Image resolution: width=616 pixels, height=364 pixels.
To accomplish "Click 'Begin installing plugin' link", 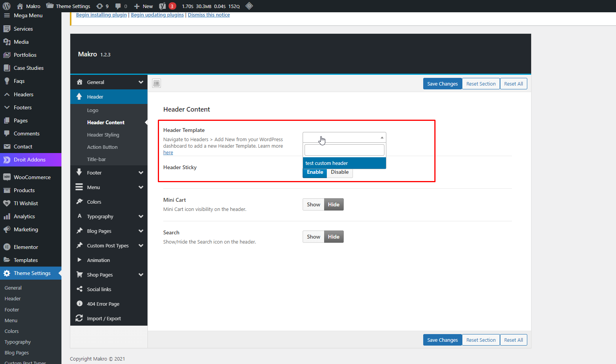I will [x=101, y=15].
